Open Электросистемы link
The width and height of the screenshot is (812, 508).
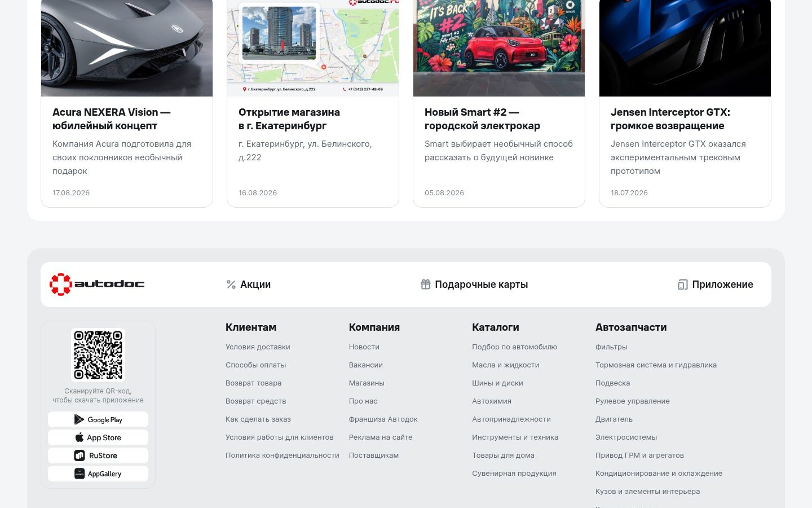(x=626, y=437)
